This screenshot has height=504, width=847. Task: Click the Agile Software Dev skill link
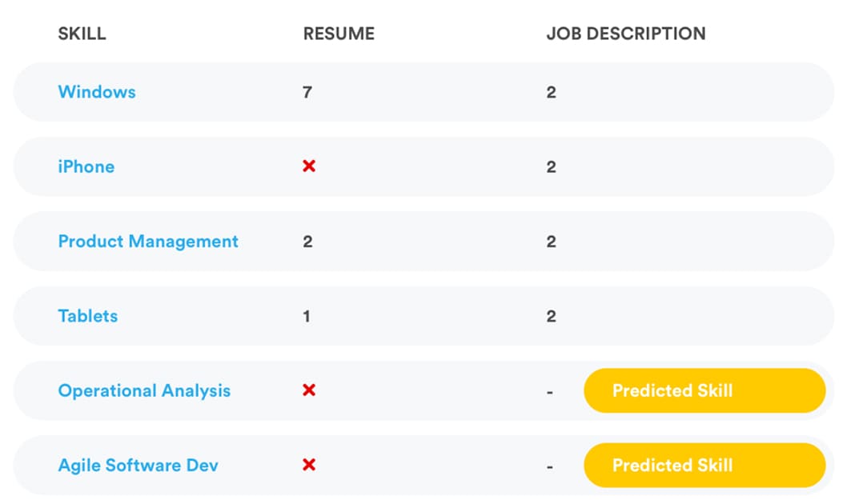pyautogui.click(x=138, y=465)
